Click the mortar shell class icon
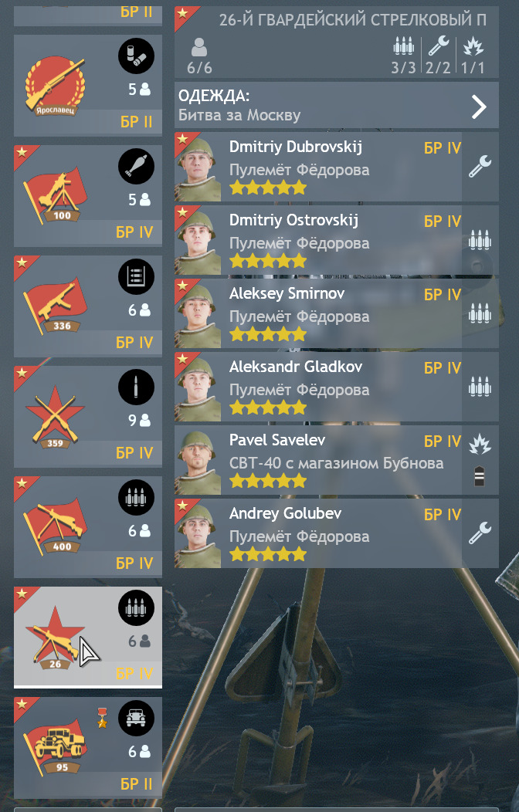The image size is (519, 812). click(x=136, y=166)
